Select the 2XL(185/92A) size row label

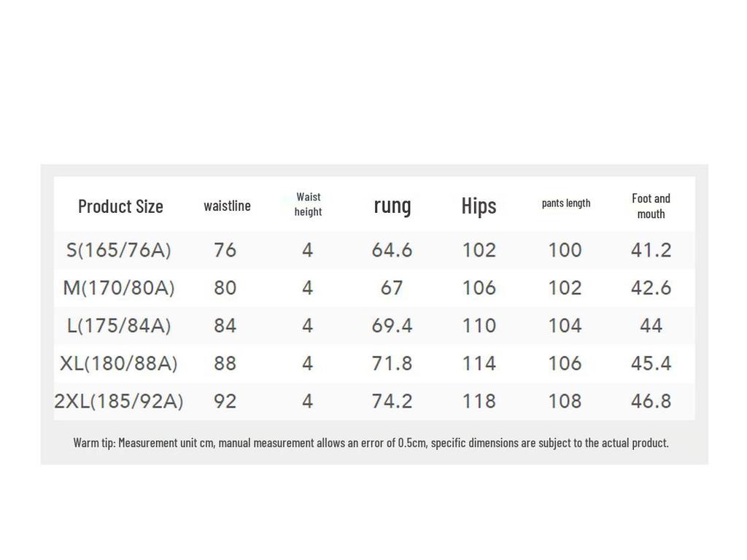(x=119, y=401)
